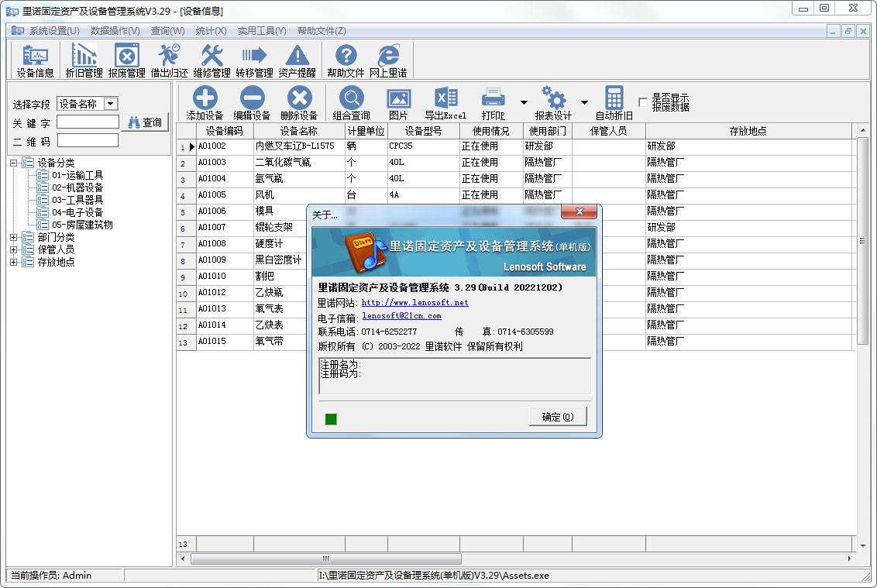Screen dimensions: 877x588
Task: Open 查询(W) menu
Action: pos(168,31)
